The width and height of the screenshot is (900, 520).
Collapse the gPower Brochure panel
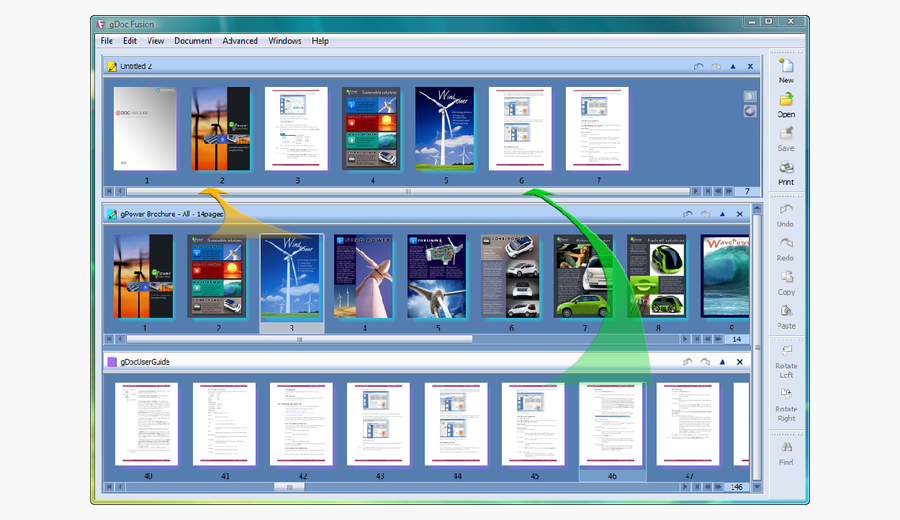click(x=723, y=214)
